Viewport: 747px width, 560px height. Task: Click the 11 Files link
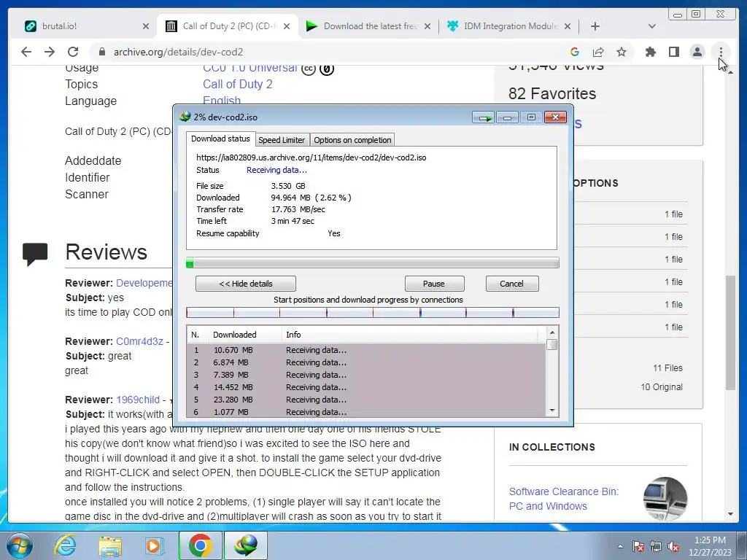point(667,368)
